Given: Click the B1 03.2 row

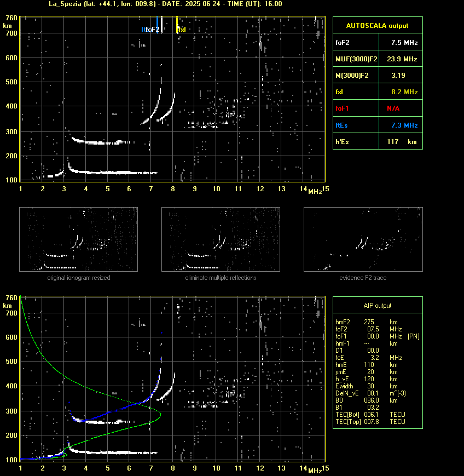Looking at the screenshot, I should click(357, 408).
